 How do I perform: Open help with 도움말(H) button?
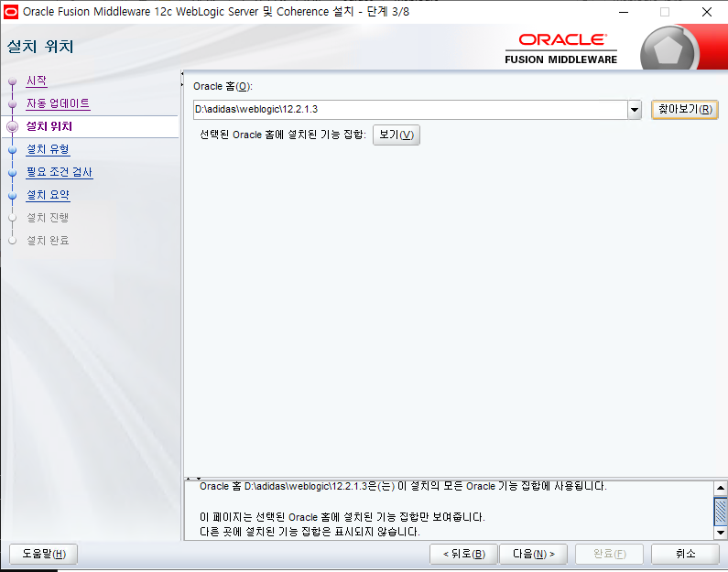point(44,554)
